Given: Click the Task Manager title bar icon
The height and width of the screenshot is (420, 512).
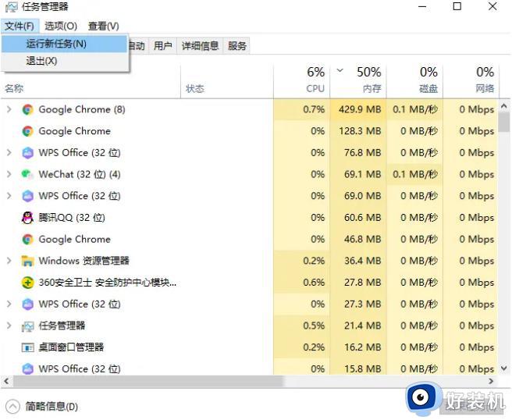Looking at the screenshot, I should tap(12, 7).
